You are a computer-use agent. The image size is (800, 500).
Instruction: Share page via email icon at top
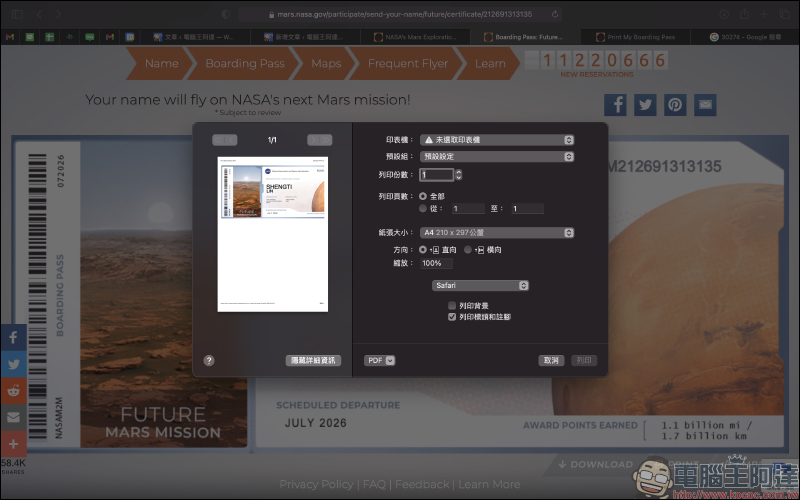(705, 105)
